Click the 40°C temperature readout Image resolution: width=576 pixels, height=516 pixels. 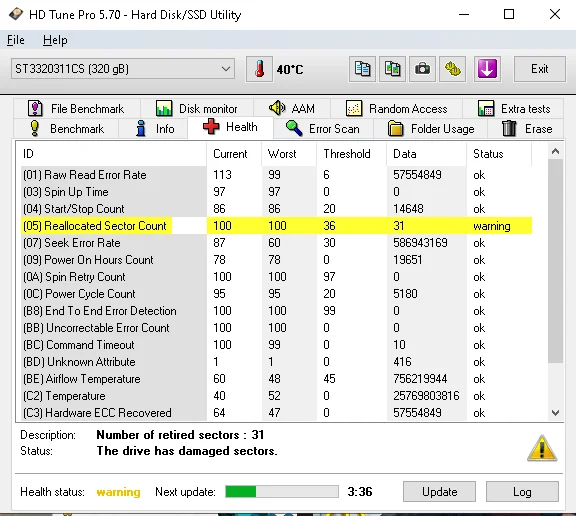click(x=290, y=69)
